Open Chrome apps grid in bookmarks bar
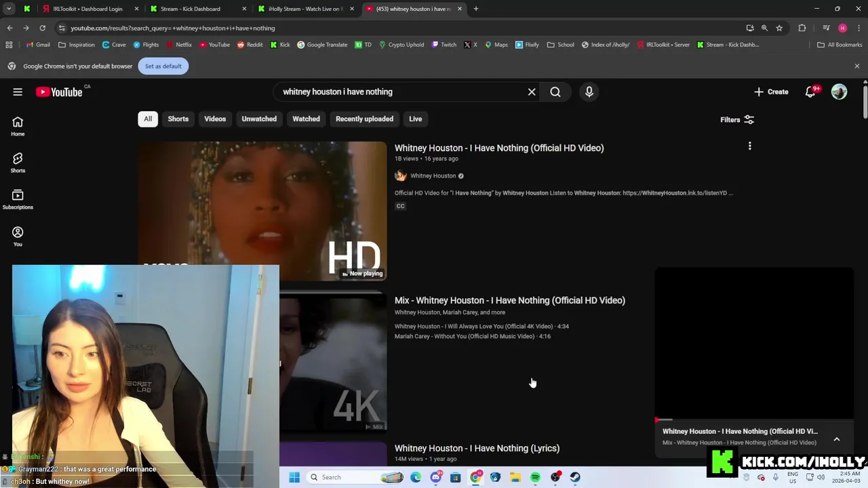 (9, 45)
